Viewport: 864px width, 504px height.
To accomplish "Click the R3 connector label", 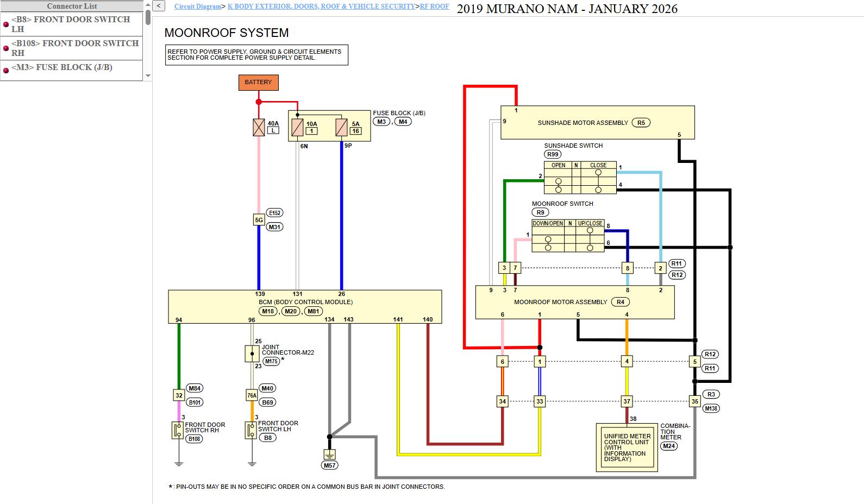I will point(711,394).
